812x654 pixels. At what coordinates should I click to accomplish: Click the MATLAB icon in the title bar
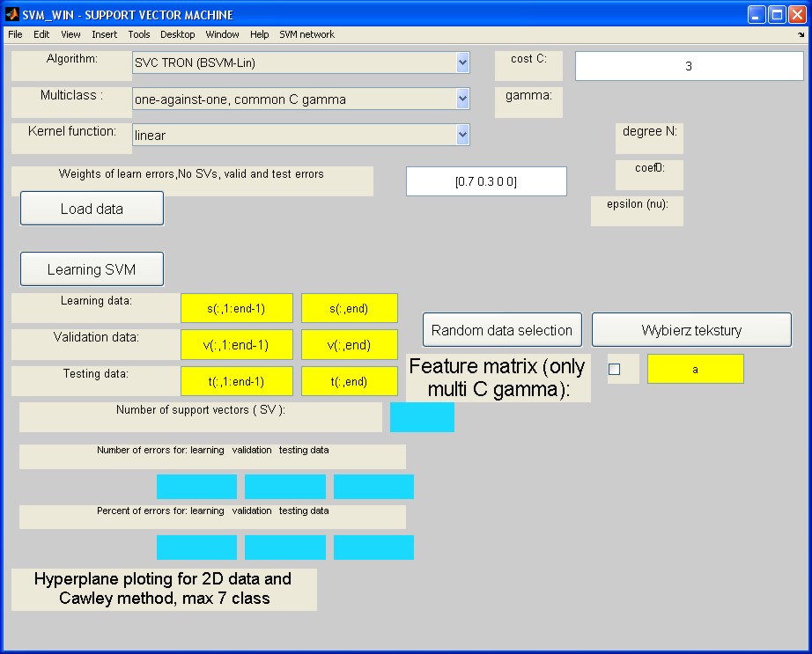click(x=12, y=15)
